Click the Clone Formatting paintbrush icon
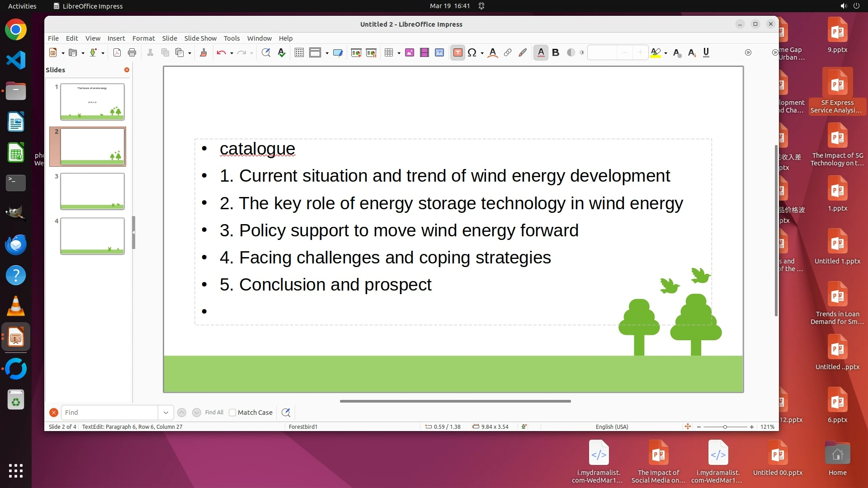This screenshot has width=868, height=488. 203,53
